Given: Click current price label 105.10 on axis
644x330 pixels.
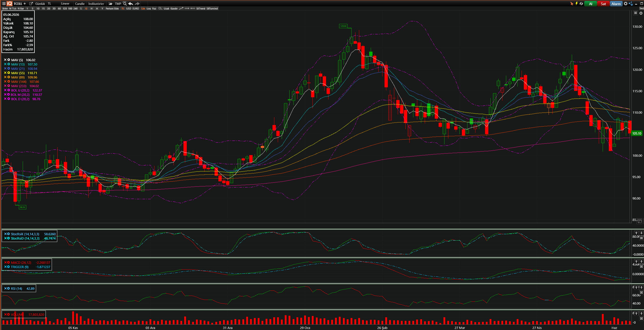Looking at the screenshot, I should pyautogui.click(x=637, y=133).
